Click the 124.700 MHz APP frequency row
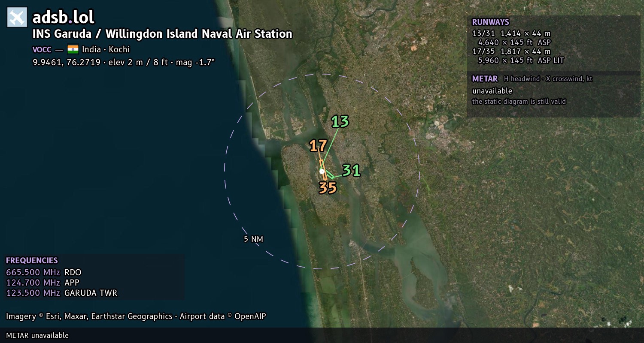Image resolution: width=644 pixels, height=343 pixels. point(43,283)
